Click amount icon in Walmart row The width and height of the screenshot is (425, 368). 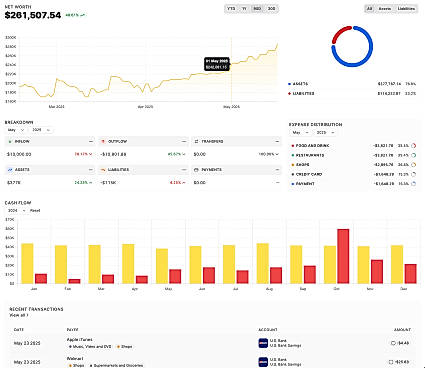coord(391,362)
